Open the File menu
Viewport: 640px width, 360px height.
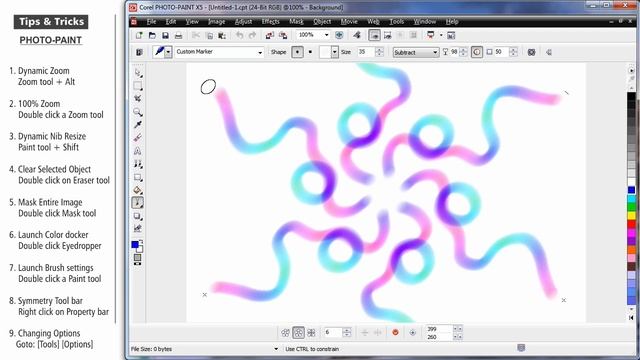coord(151,22)
